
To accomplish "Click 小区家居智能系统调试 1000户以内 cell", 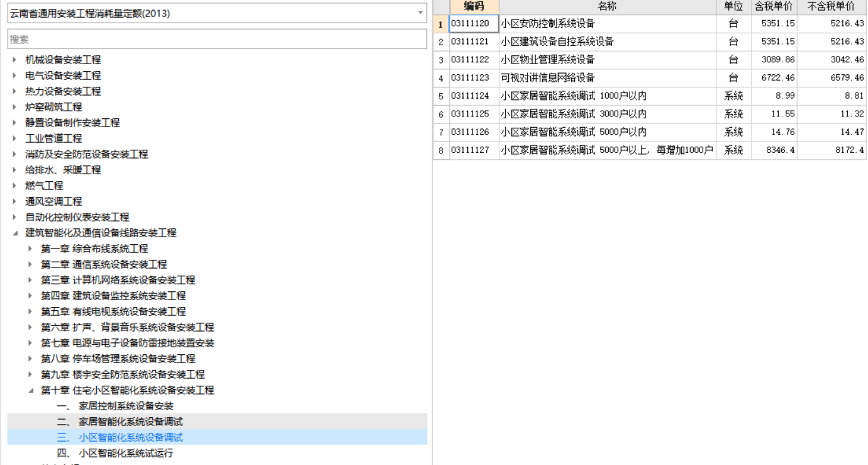I will click(608, 96).
